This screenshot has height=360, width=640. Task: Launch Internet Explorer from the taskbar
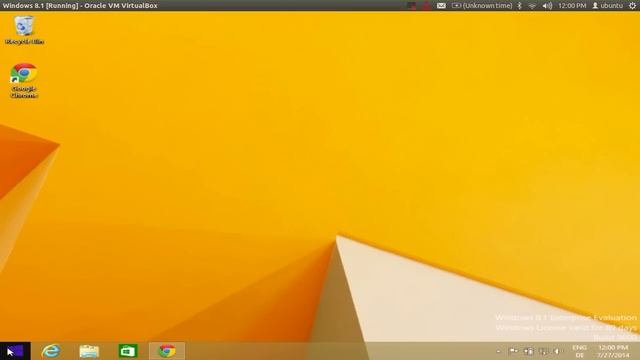point(51,351)
